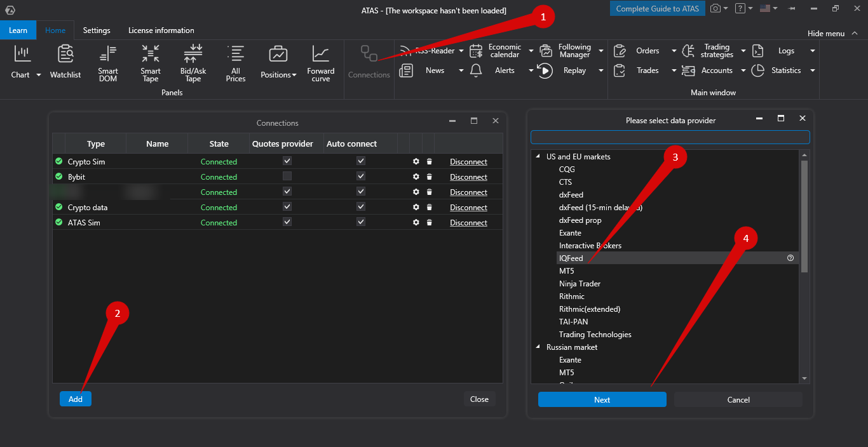
Task: Select Rithmic in provider list
Action: coord(572,297)
